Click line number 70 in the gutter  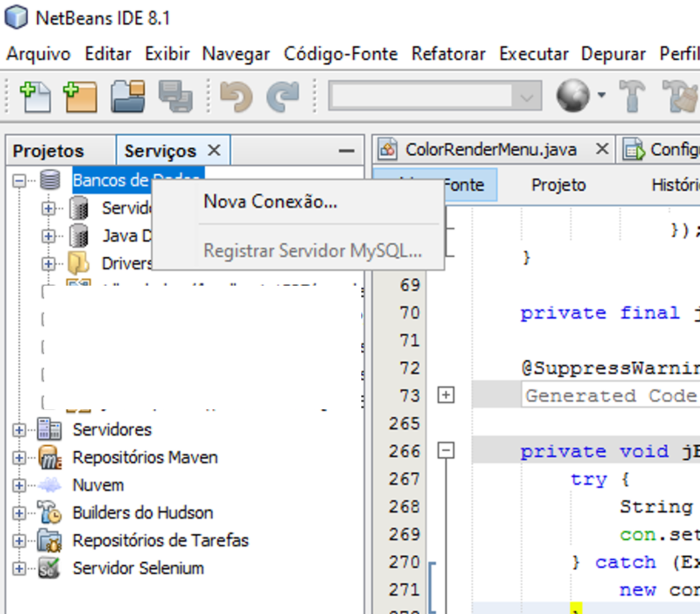(410, 312)
